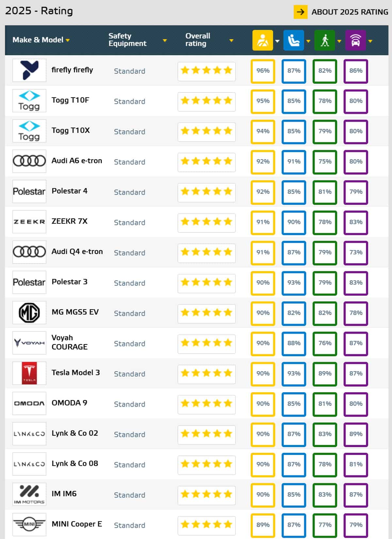Click the yellow Adult Occupant protection icon

pos(262,41)
